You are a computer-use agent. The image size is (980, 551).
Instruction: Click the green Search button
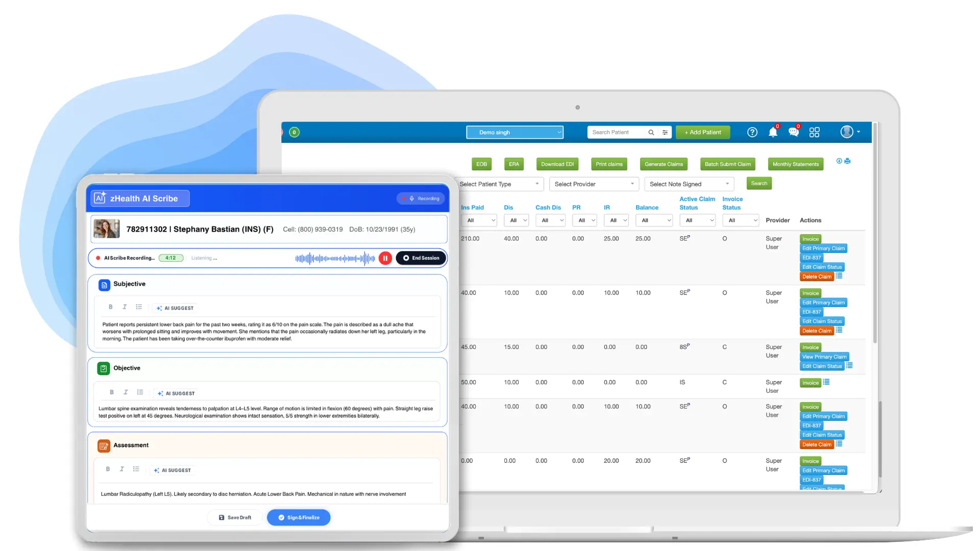pyautogui.click(x=759, y=184)
